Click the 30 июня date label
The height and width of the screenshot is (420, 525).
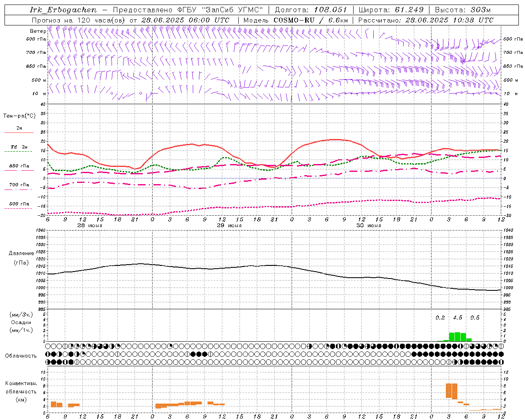(x=369, y=226)
